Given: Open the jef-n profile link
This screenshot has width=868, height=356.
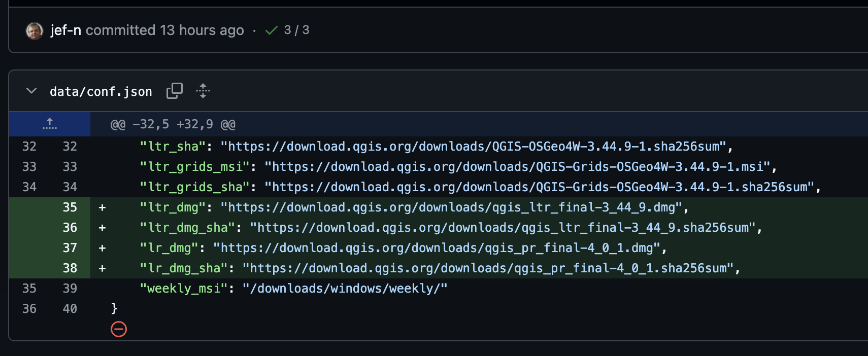Looking at the screenshot, I should point(65,30).
